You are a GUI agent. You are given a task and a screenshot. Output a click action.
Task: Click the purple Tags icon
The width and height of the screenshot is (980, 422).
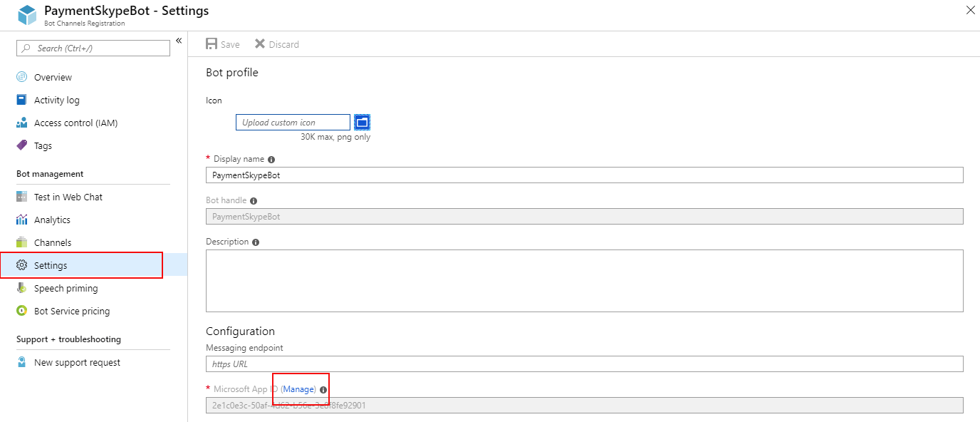[x=21, y=145]
